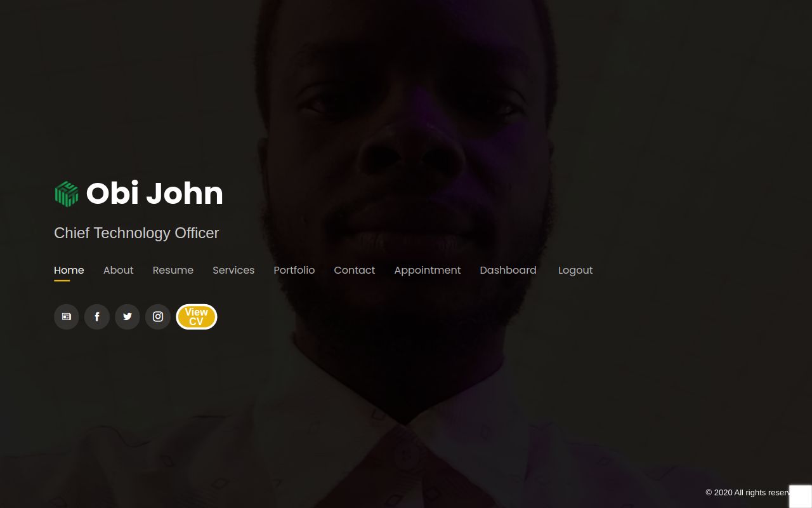Screen dimensions: 812x508
Task: Click the Obi John name heading
Action: [155, 194]
